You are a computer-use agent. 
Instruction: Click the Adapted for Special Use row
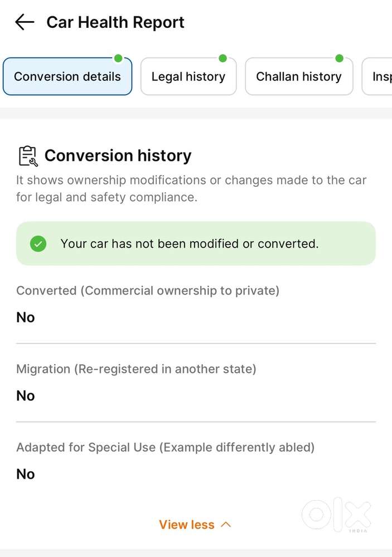(x=165, y=461)
